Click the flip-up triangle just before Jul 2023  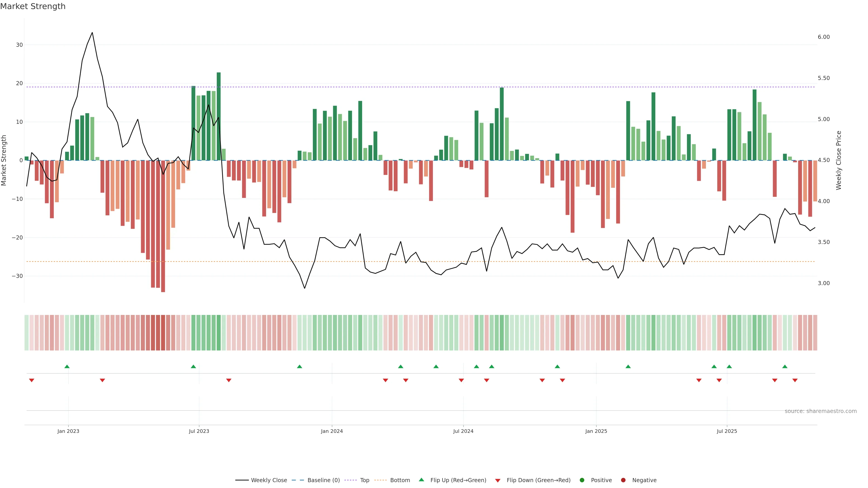click(193, 366)
